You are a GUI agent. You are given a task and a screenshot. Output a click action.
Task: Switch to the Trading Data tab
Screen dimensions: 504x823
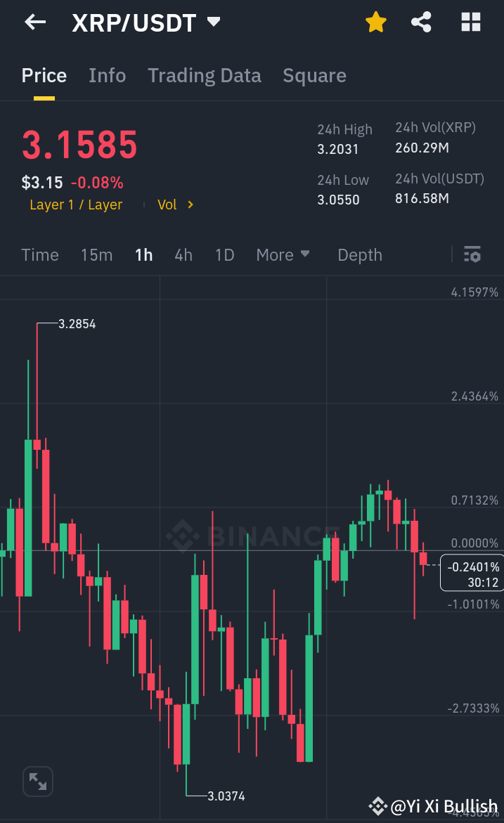[x=205, y=75]
